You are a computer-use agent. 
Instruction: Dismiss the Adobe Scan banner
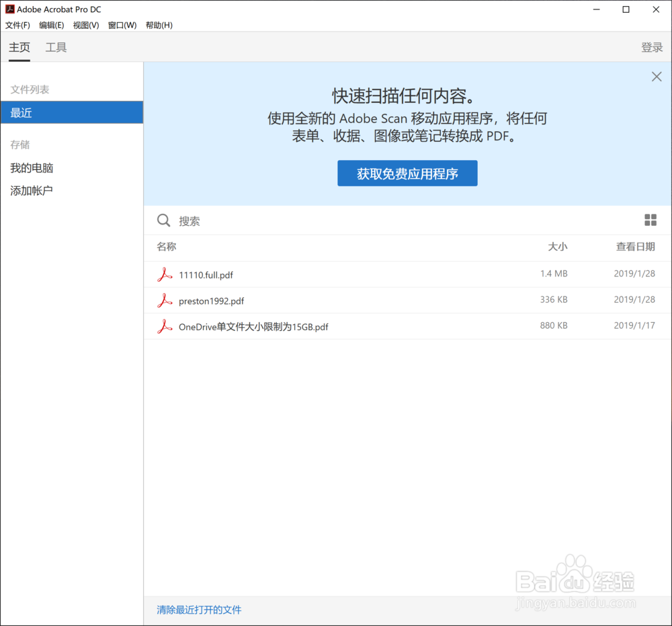[x=656, y=77]
